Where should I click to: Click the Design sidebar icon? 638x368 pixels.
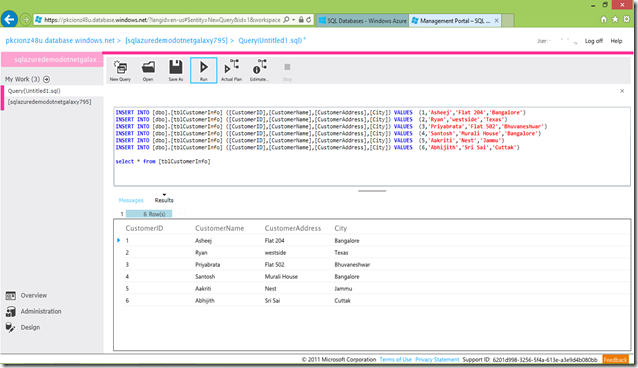point(11,327)
